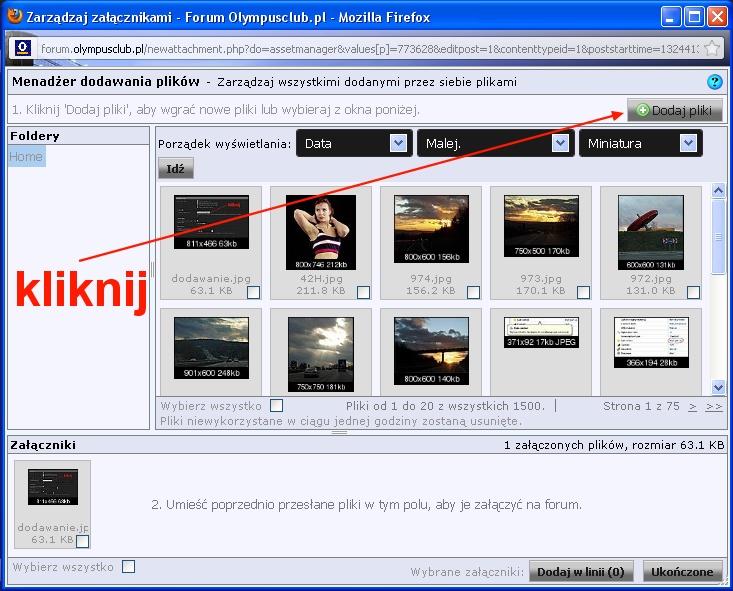This screenshot has width=733, height=591.
Task: Select the 973.jpg sunset thumbnail
Action: tap(541, 227)
